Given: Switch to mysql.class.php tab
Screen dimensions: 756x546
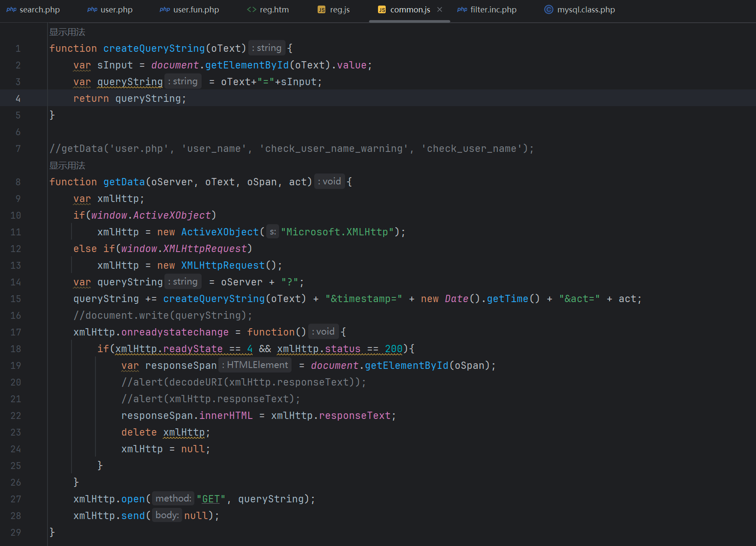Looking at the screenshot, I should (x=580, y=9).
